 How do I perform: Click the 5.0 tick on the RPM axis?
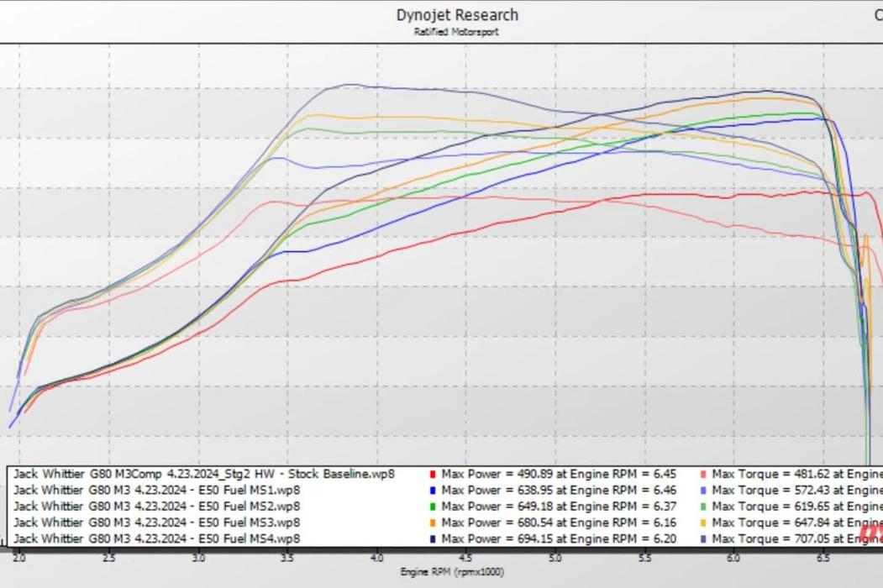click(555, 558)
